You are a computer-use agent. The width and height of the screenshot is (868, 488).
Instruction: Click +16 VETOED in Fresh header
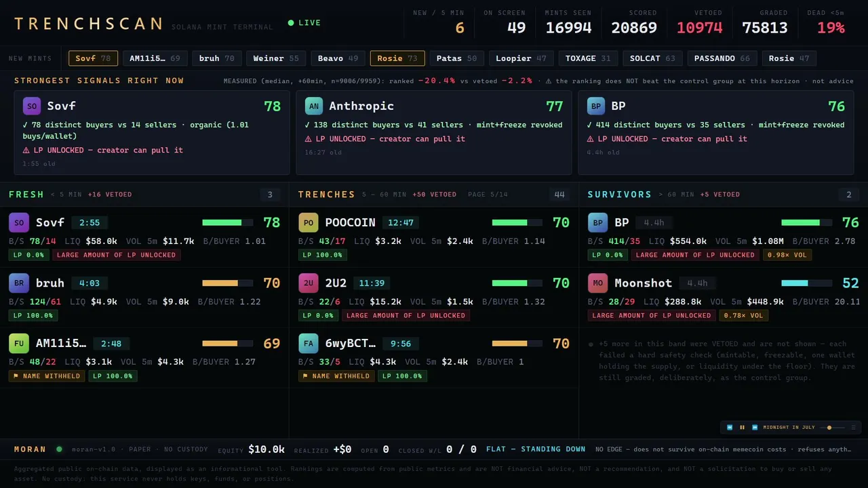click(x=110, y=195)
